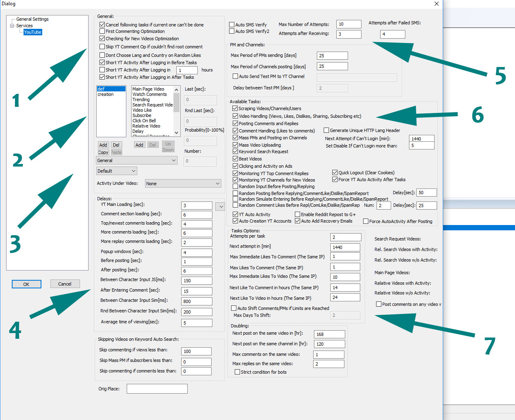Open General Settings in the tree
The width and height of the screenshot is (515, 420).
(x=32, y=19)
